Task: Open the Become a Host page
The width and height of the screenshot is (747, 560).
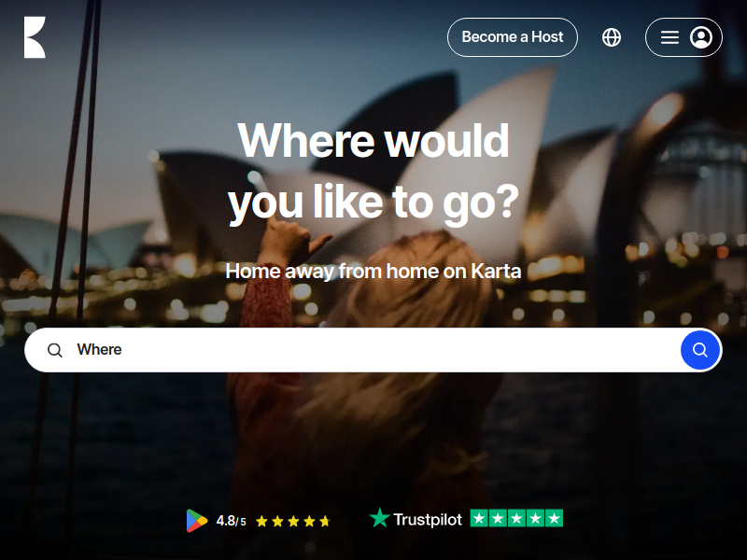Action: coord(512,37)
